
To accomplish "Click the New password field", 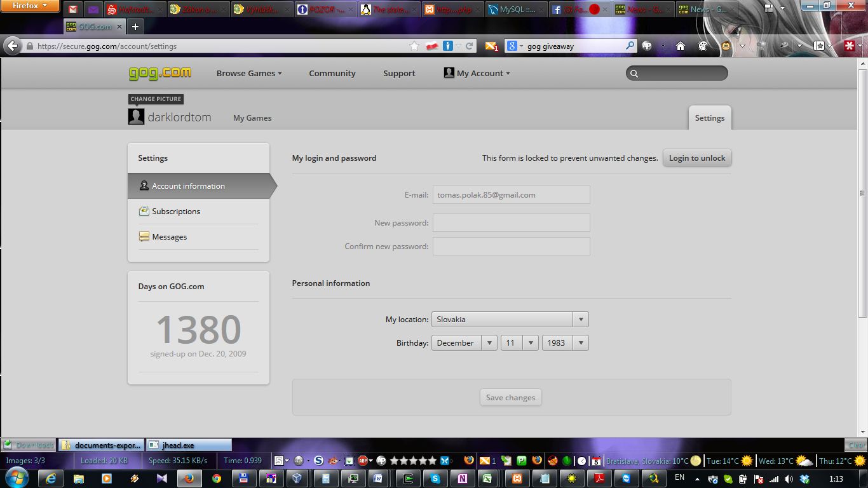I will coord(512,222).
